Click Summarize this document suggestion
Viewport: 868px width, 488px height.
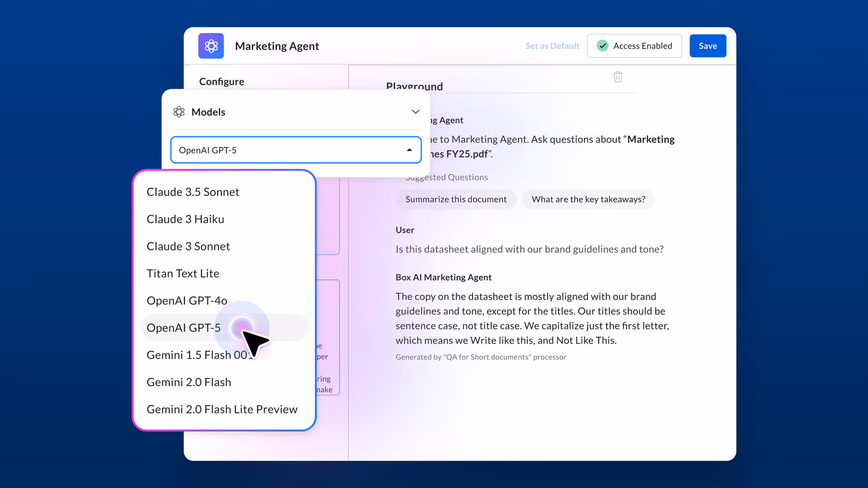[456, 199]
